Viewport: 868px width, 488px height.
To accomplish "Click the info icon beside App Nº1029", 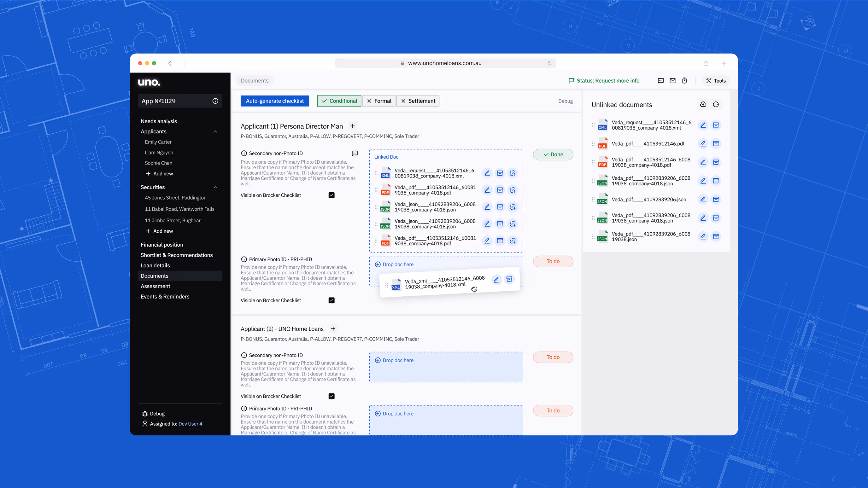I will tap(215, 101).
